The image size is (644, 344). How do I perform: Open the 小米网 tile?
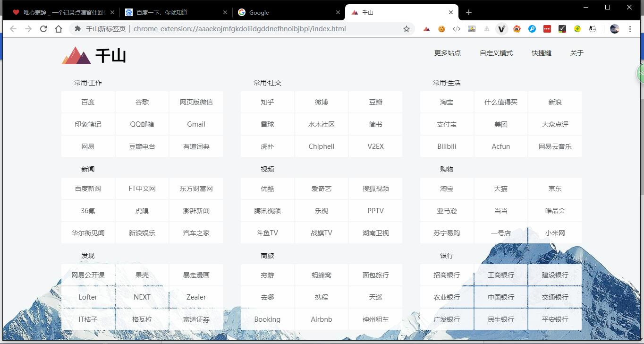[x=555, y=233]
